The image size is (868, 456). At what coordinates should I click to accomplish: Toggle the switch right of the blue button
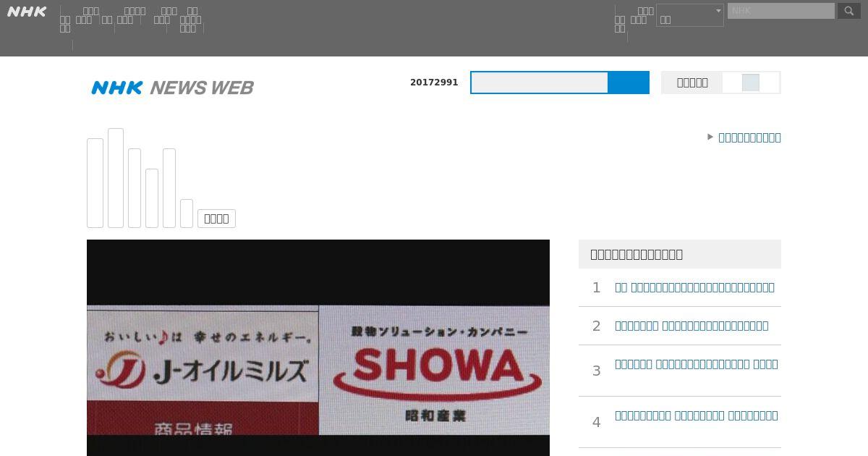point(751,83)
